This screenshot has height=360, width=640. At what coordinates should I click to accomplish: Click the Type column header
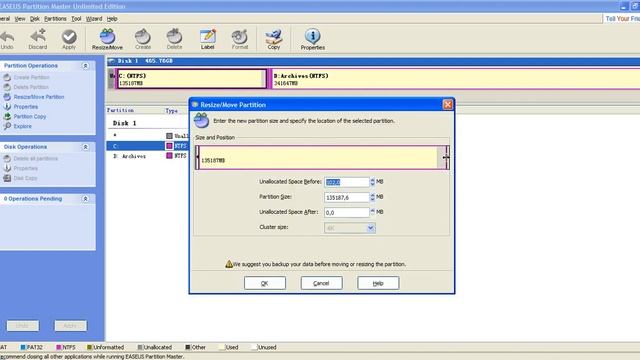171,111
